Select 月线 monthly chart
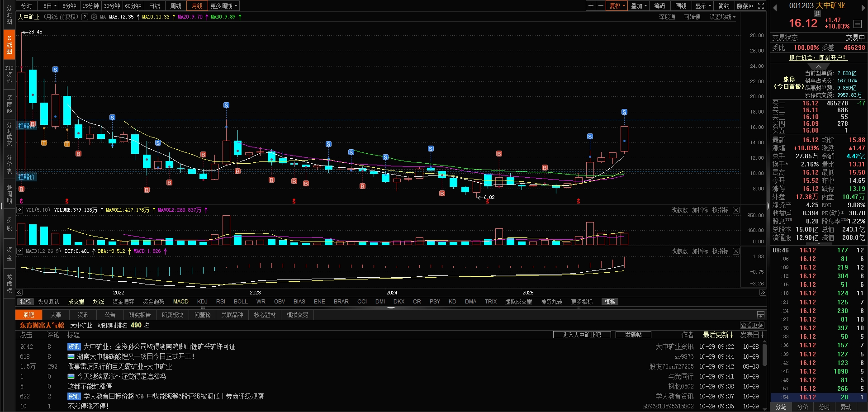This screenshot has height=412, width=868. pos(197,6)
